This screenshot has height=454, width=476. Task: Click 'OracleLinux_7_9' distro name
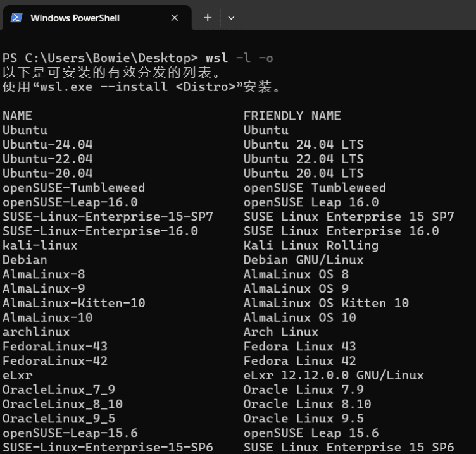[59, 390]
